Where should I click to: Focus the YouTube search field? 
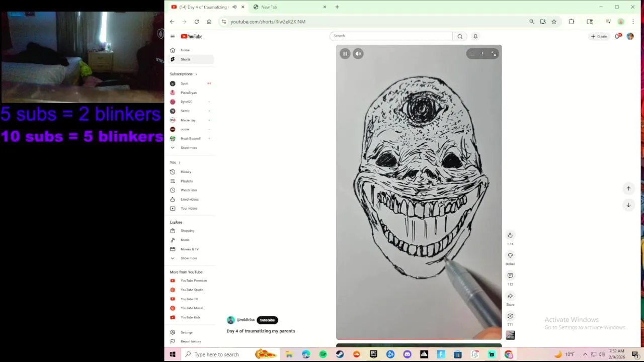pyautogui.click(x=391, y=36)
